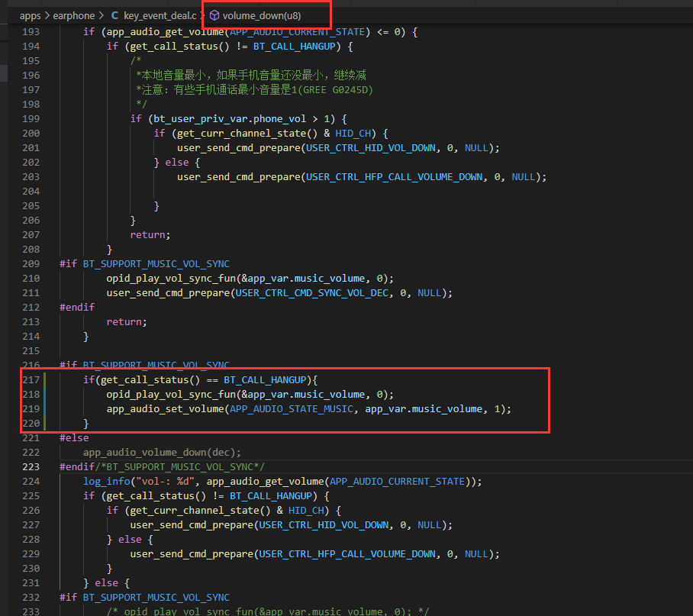Image resolution: width=693 pixels, height=616 pixels.
Task: Click the modified-line gutter marker on line 218
Action: coord(44,394)
